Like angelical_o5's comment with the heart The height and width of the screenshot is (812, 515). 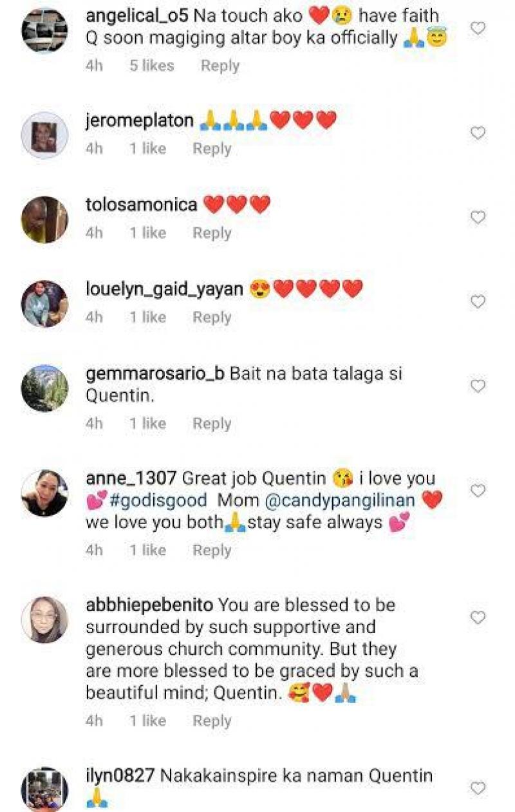click(x=478, y=28)
